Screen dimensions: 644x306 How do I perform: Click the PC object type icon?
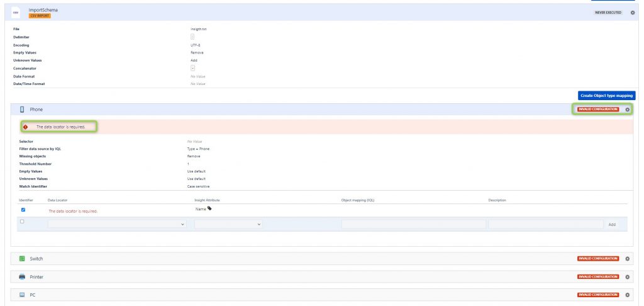point(22,295)
